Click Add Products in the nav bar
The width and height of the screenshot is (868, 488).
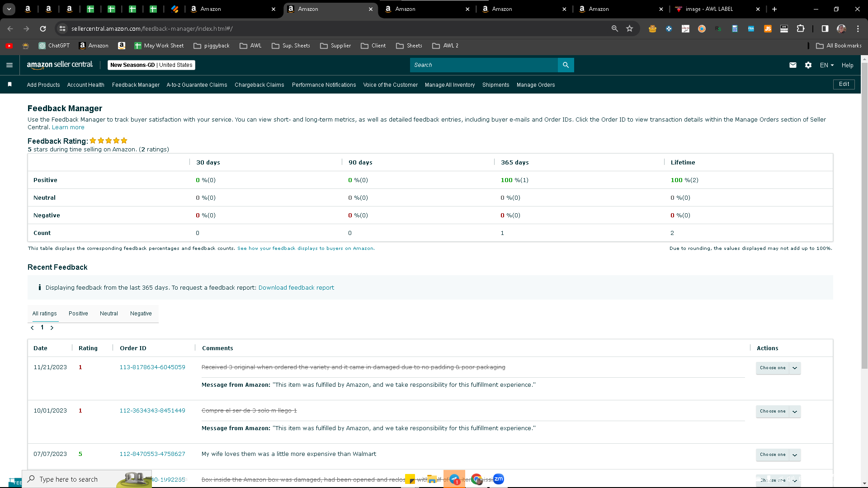(x=43, y=84)
